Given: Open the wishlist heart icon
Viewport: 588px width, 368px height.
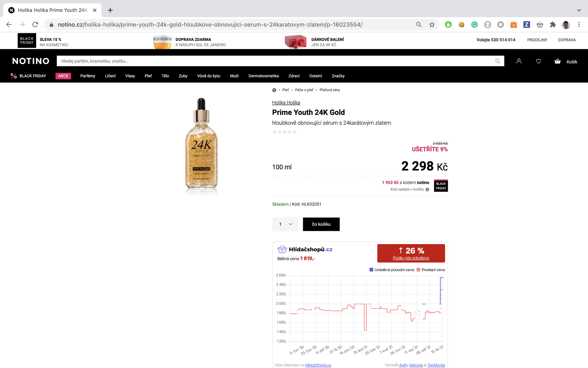Looking at the screenshot, I should pos(538,61).
